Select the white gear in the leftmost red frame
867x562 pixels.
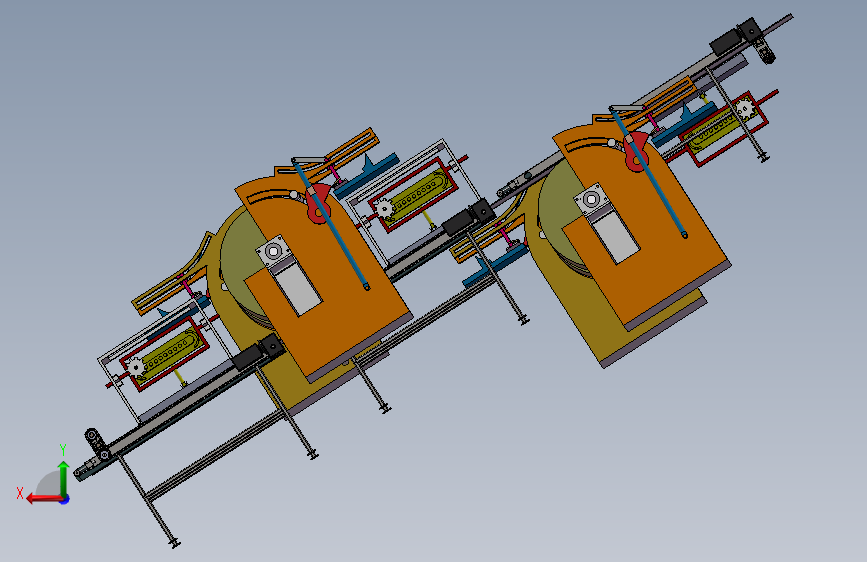tap(135, 367)
